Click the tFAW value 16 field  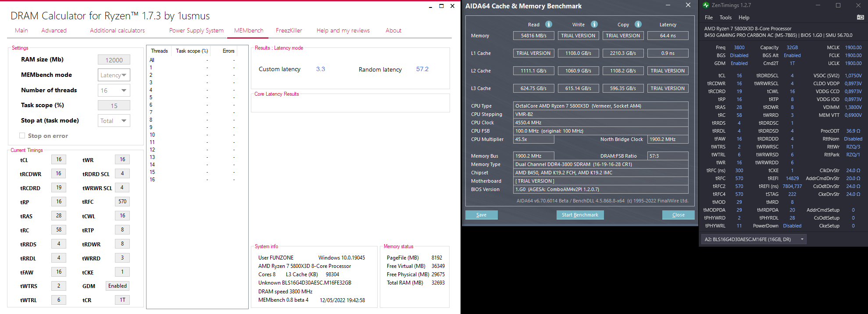[59, 272]
